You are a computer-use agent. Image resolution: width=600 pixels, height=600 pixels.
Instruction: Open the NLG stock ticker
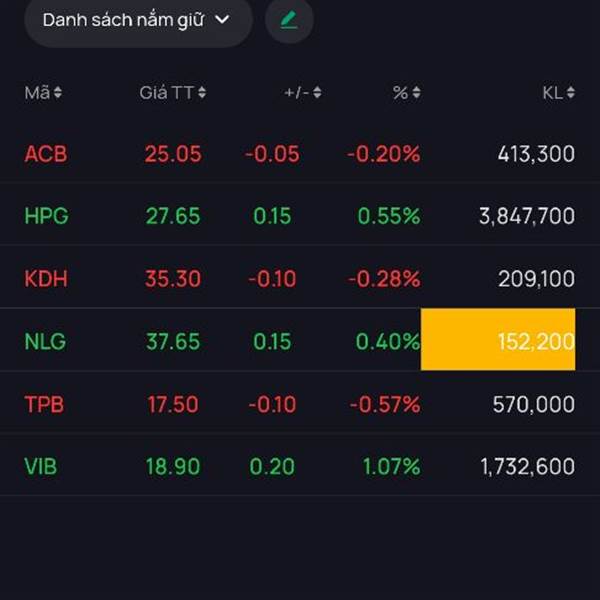(45, 341)
